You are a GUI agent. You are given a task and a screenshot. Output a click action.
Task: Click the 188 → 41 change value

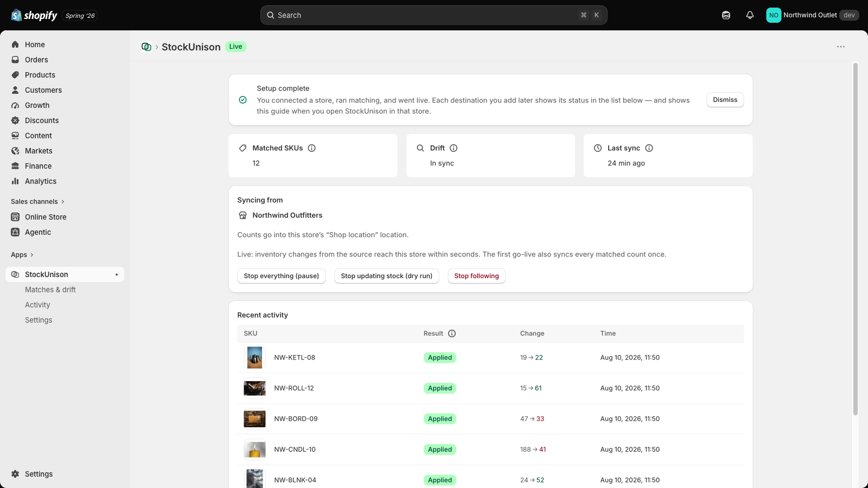tap(533, 450)
